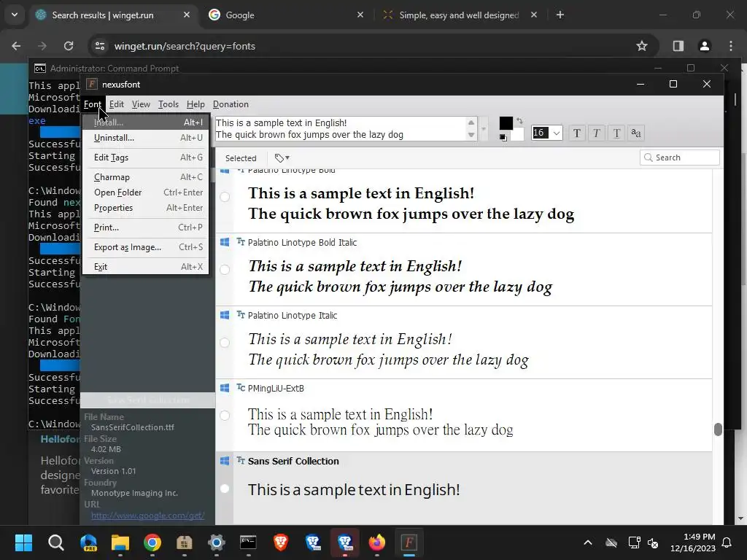Viewport: 747px width, 560px height.
Task: Open Chrome side panel icon
Action: point(678,46)
